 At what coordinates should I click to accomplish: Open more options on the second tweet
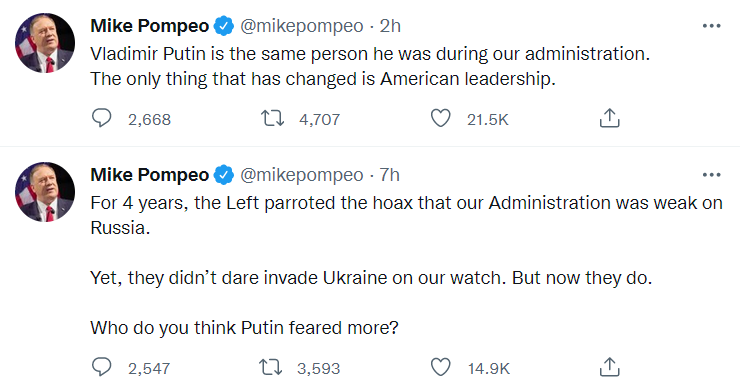711,175
